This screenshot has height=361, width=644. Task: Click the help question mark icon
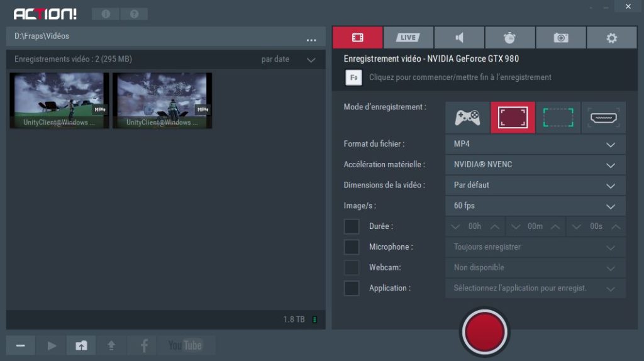pyautogui.click(x=134, y=14)
